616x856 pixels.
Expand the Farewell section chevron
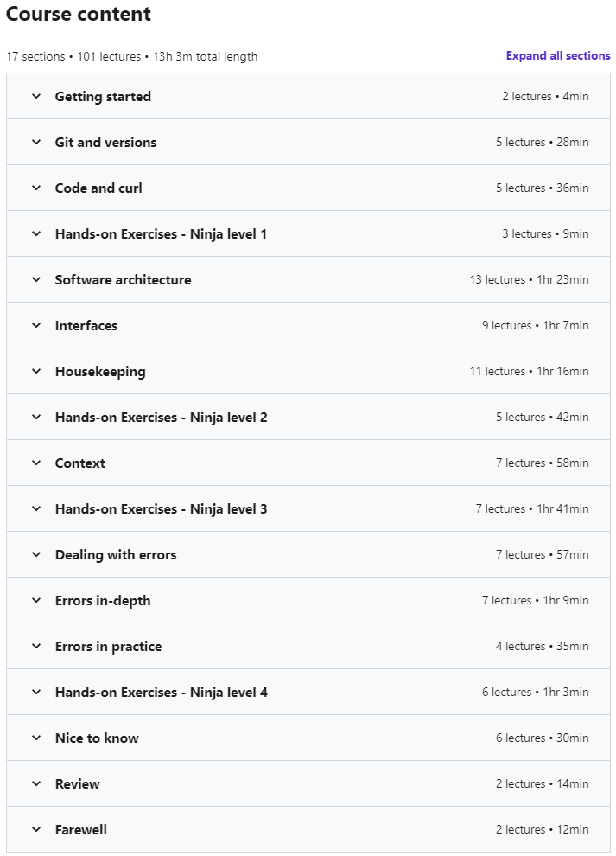pos(36,830)
